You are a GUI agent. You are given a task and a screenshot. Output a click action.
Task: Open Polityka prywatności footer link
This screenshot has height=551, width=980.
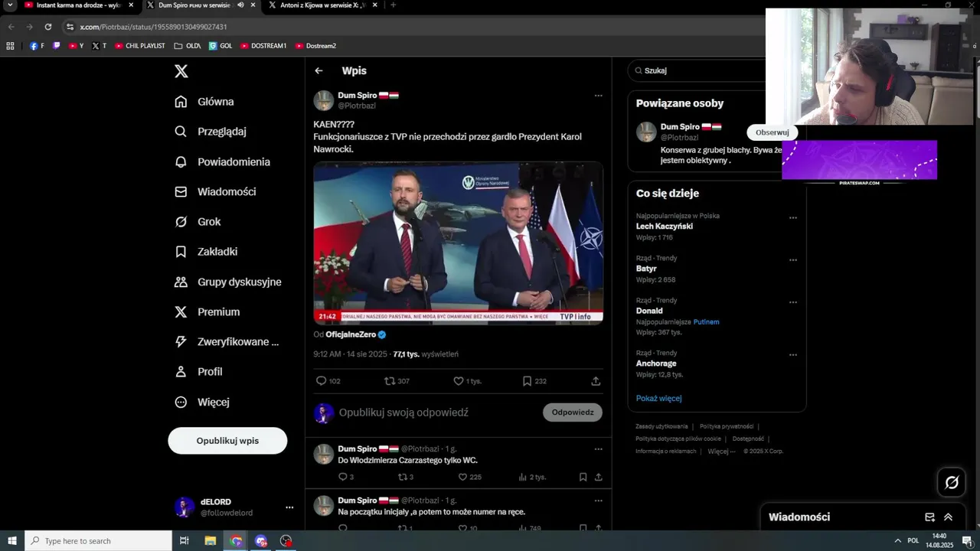pyautogui.click(x=727, y=426)
